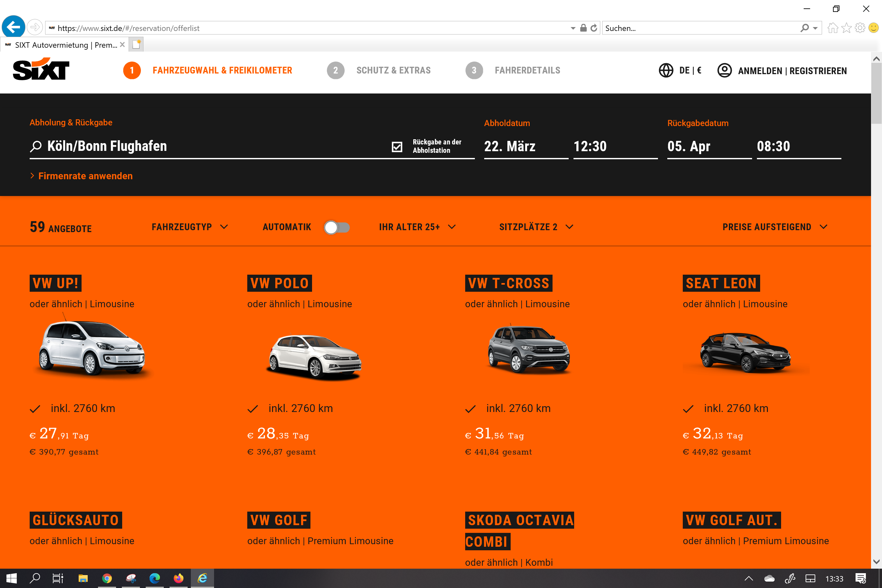Image resolution: width=882 pixels, height=588 pixels.
Task: Click Anmelden | Registrieren link
Action: coord(792,71)
